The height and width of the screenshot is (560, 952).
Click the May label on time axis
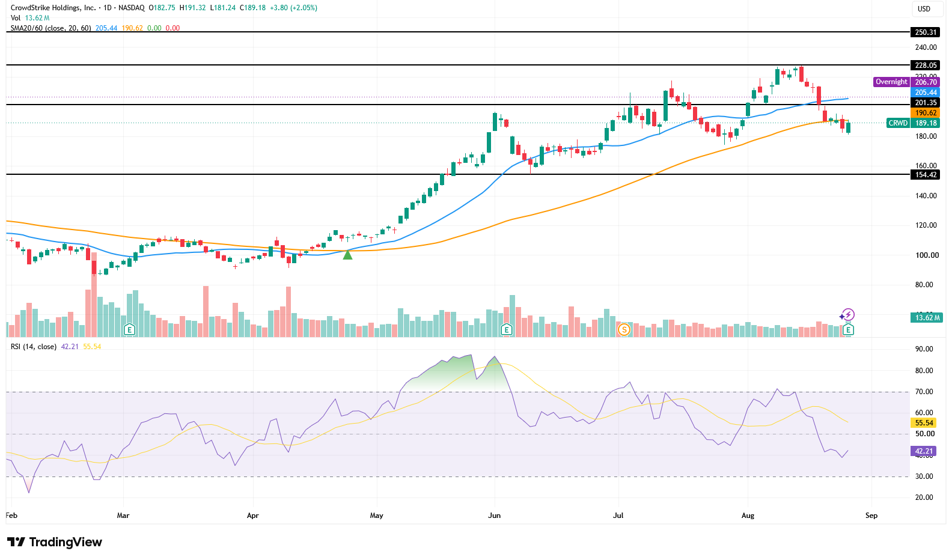pos(377,516)
